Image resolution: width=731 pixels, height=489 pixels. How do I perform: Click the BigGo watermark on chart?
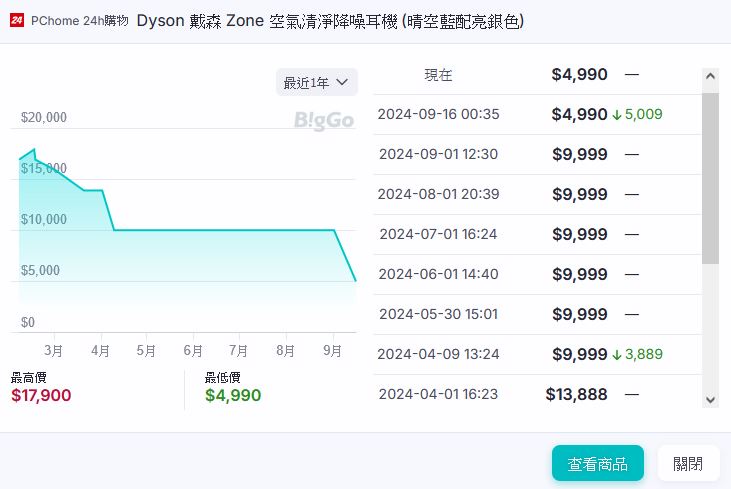[323, 121]
